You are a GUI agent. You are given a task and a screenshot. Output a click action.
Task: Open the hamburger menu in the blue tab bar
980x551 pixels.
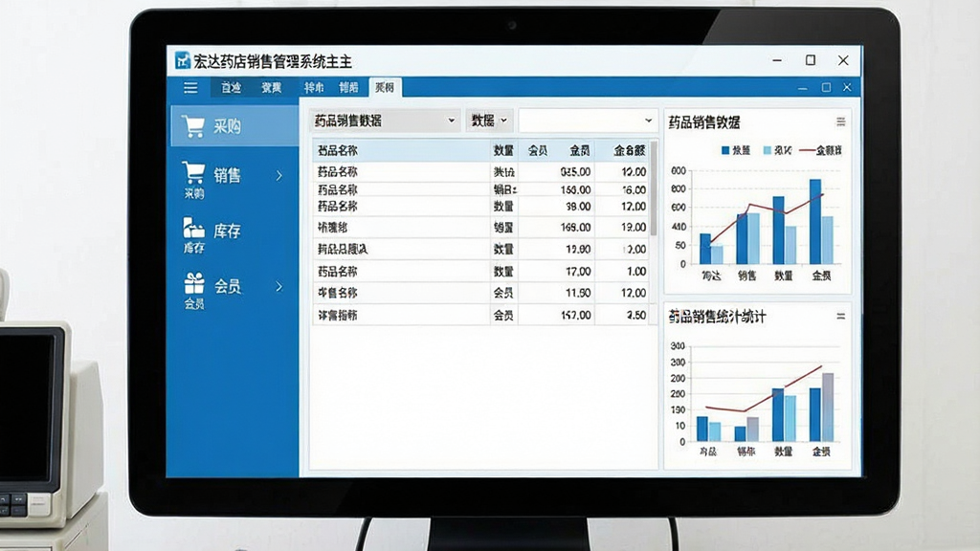coord(190,87)
